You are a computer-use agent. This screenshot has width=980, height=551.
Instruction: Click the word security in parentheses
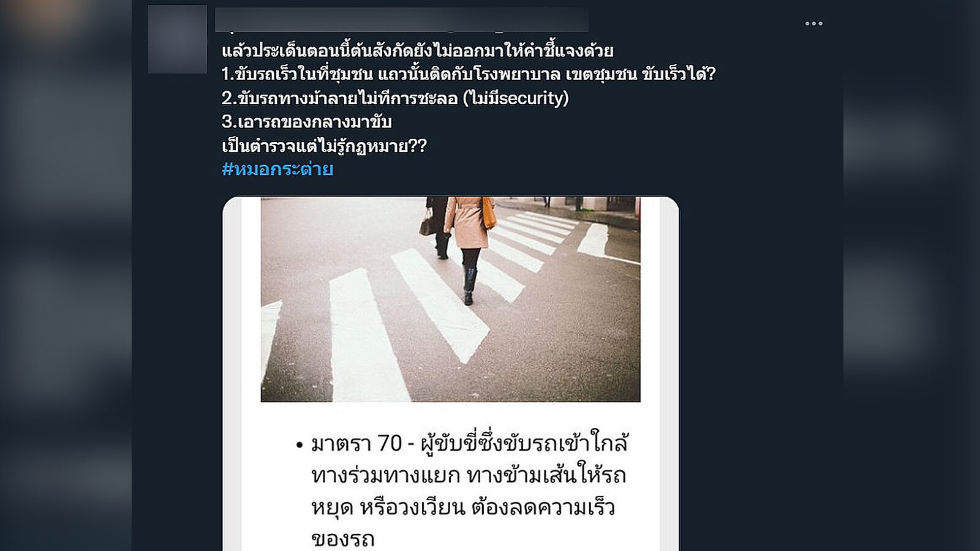[532, 98]
